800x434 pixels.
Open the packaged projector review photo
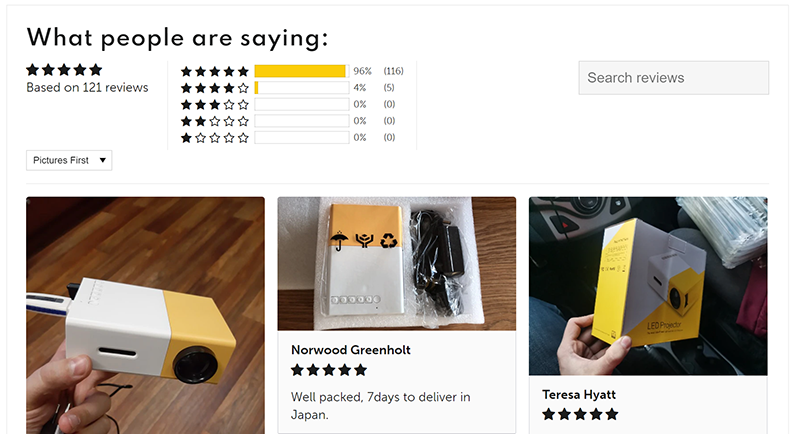396,264
